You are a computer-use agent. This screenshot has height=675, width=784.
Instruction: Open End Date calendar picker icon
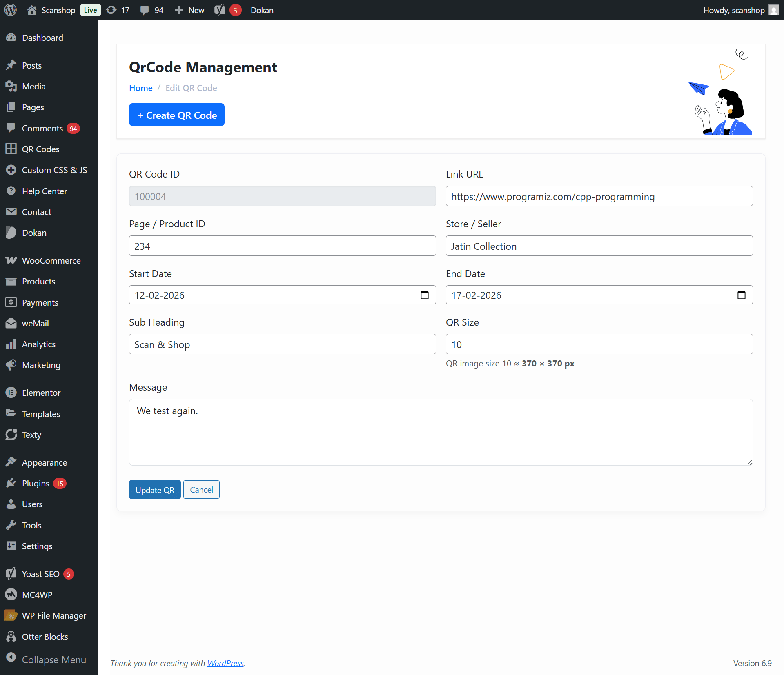741,295
